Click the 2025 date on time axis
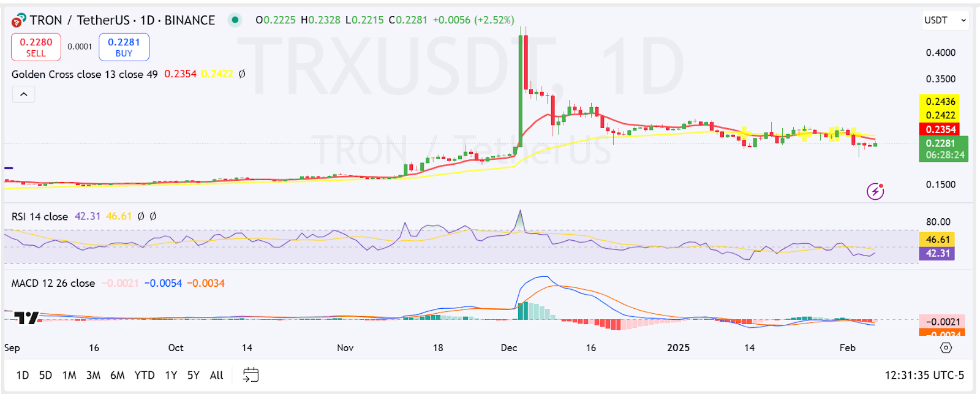Screen dimensions: 980x394 (678, 347)
